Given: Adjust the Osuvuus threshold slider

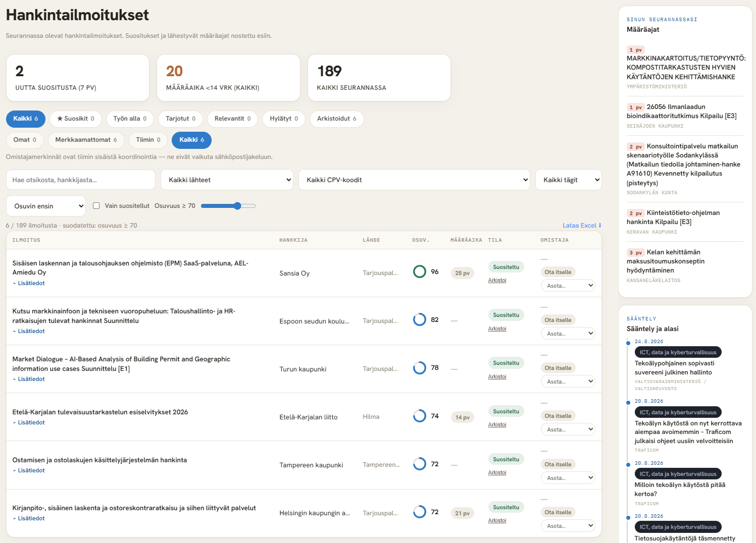Looking at the screenshot, I should click(x=228, y=206).
